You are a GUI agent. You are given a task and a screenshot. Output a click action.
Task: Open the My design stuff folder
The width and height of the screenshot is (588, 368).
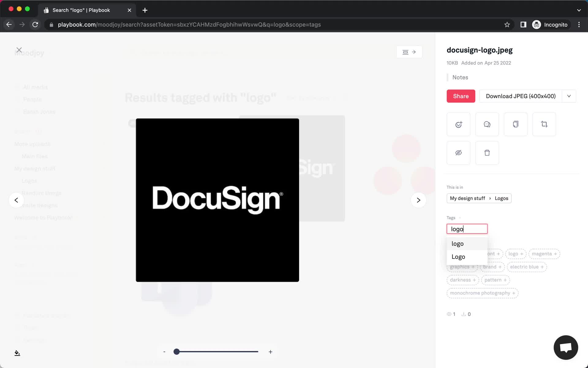tap(467, 198)
